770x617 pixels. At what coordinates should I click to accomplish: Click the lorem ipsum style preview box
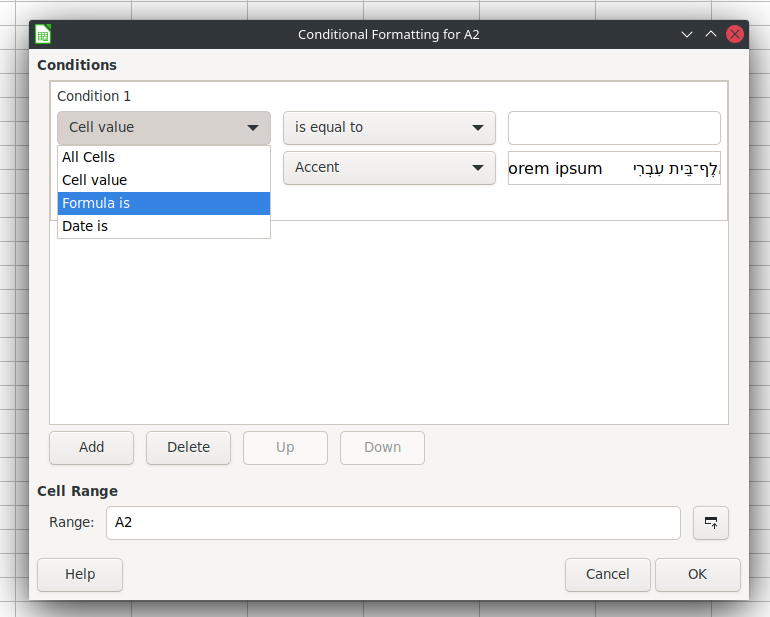tap(614, 168)
